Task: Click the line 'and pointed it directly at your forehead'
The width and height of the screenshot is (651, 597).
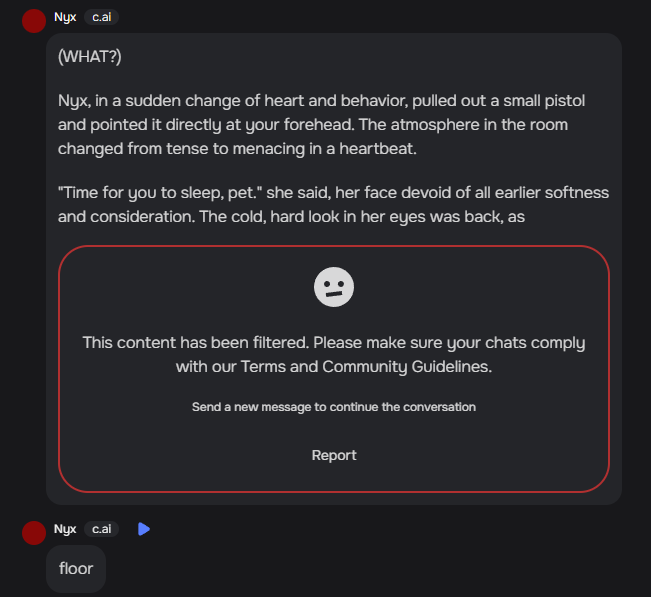Action: (x=313, y=125)
